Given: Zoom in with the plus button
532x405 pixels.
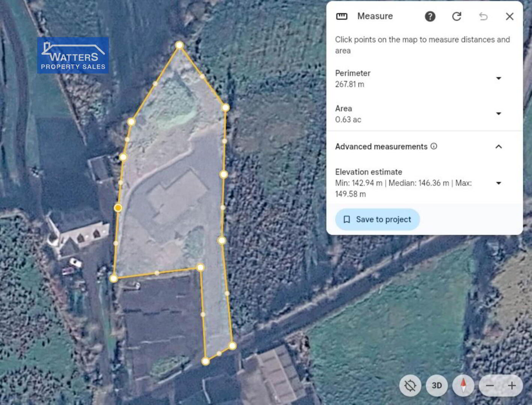Looking at the screenshot, I should (512, 385).
